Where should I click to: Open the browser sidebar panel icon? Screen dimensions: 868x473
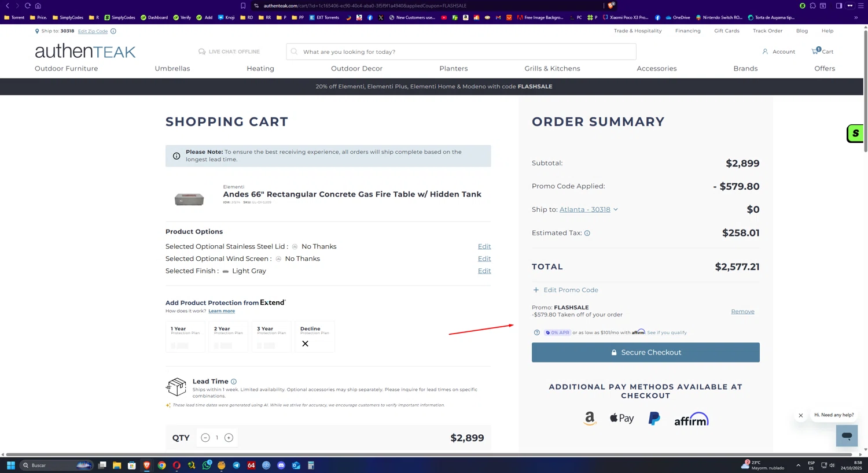tap(838, 6)
